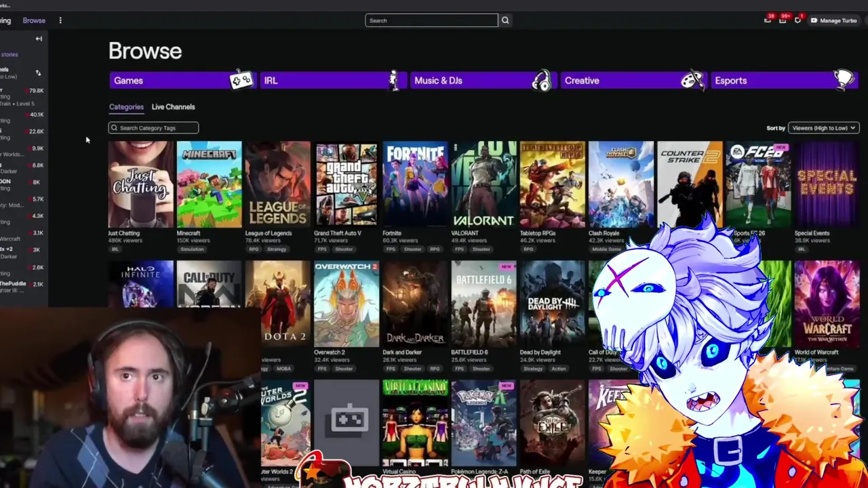Click the Manage Turbo button
This screenshot has height=488, width=868.
tap(834, 20)
